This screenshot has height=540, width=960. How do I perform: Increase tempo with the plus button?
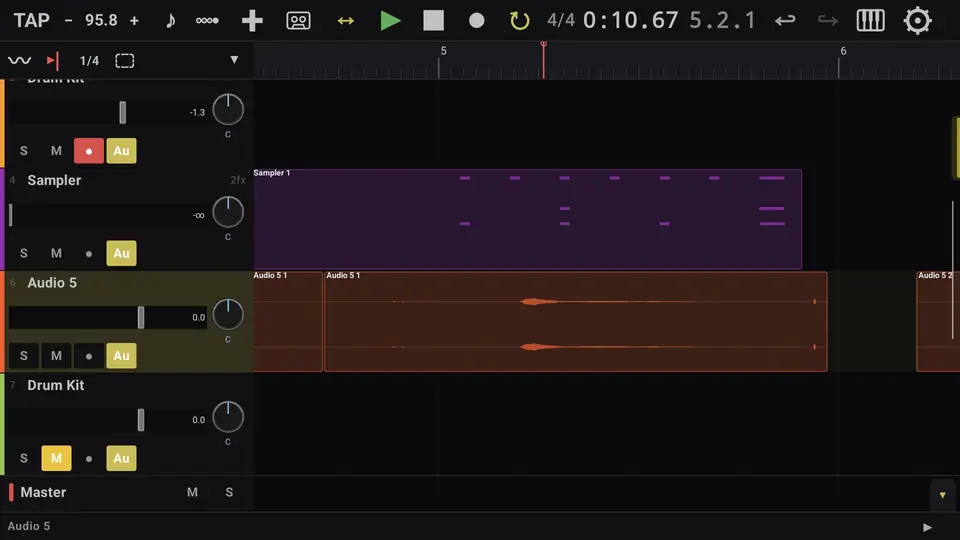point(134,20)
